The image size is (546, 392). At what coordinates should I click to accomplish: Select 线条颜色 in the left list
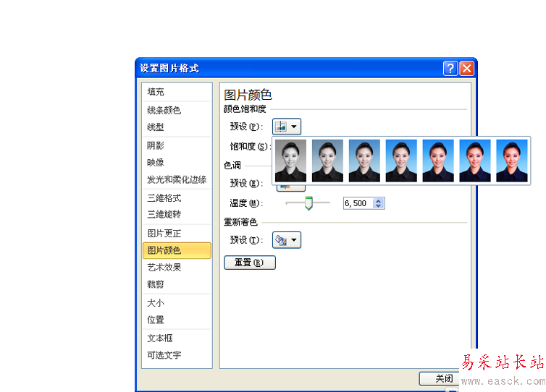pyautogui.click(x=177, y=110)
